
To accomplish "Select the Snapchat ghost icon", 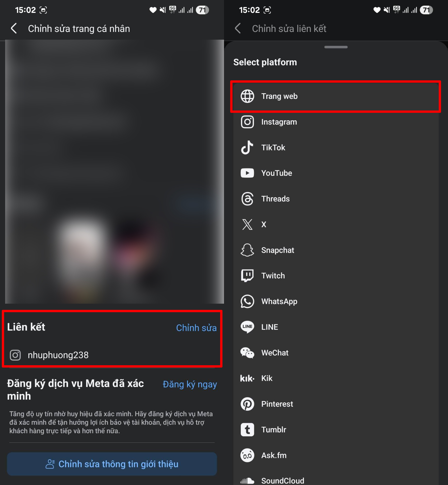I will point(247,250).
